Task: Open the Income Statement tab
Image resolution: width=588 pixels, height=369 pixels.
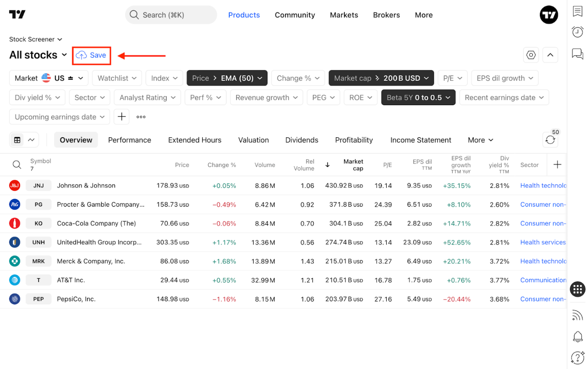Action: pyautogui.click(x=421, y=140)
